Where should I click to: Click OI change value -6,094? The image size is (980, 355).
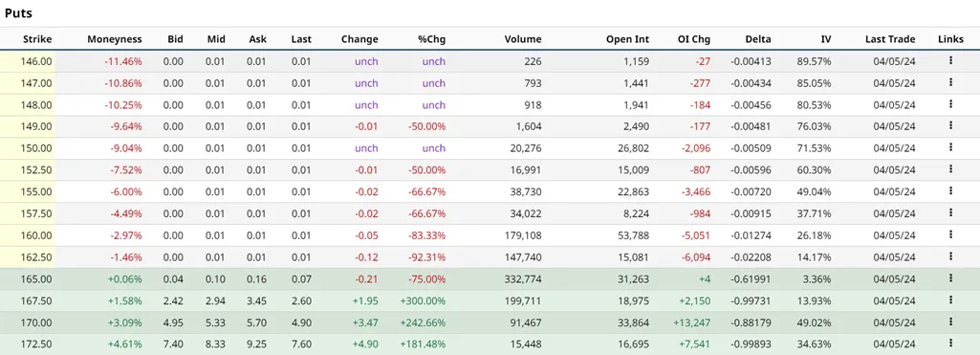click(x=696, y=257)
